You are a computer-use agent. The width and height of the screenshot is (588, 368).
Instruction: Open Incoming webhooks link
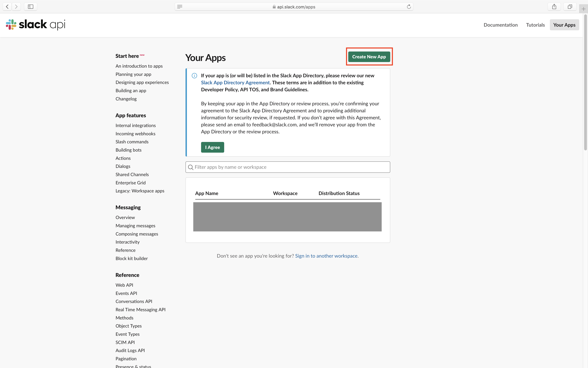point(135,134)
